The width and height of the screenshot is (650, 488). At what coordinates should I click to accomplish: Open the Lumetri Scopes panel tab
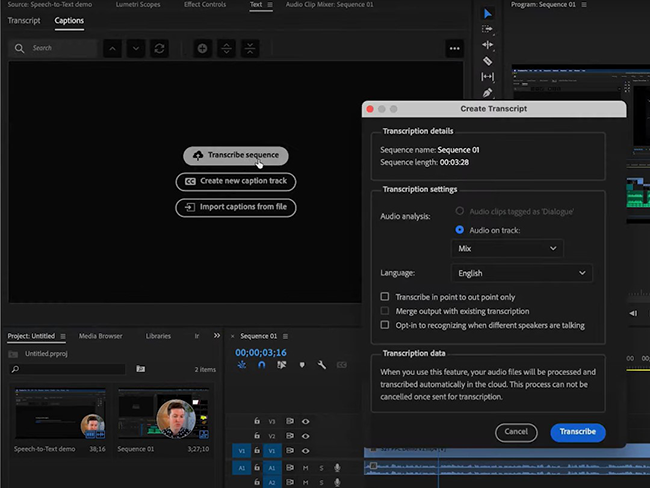click(x=138, y=5)
